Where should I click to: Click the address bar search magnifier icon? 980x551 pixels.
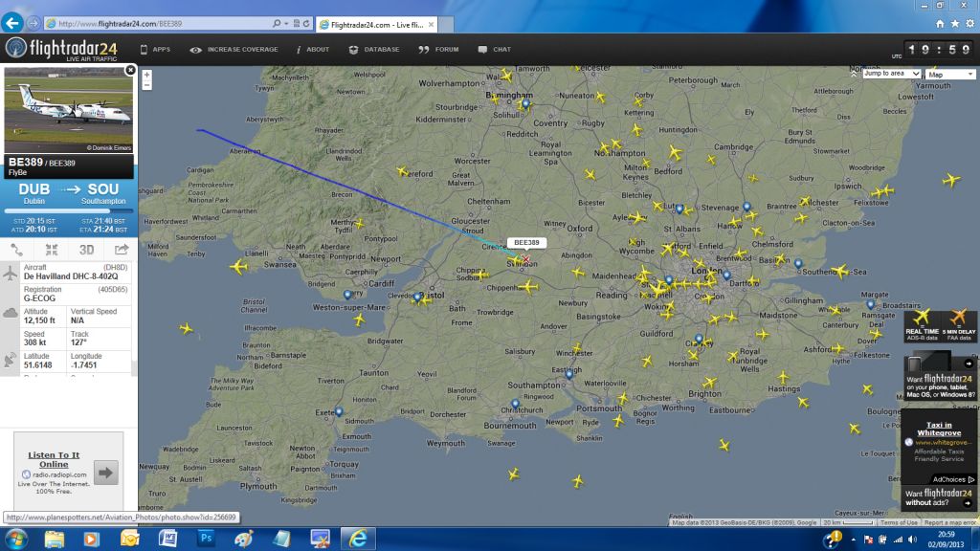(x=277, y=24)
